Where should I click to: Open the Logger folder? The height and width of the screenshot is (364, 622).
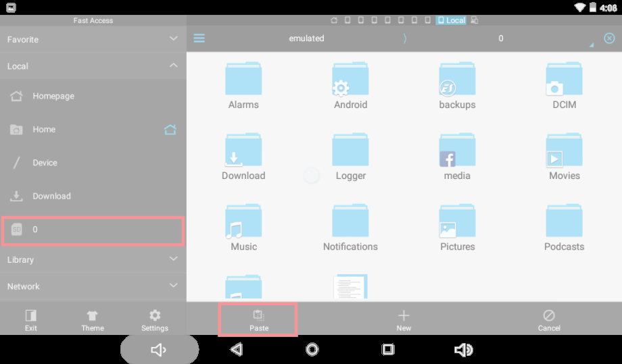click(350, 157)
